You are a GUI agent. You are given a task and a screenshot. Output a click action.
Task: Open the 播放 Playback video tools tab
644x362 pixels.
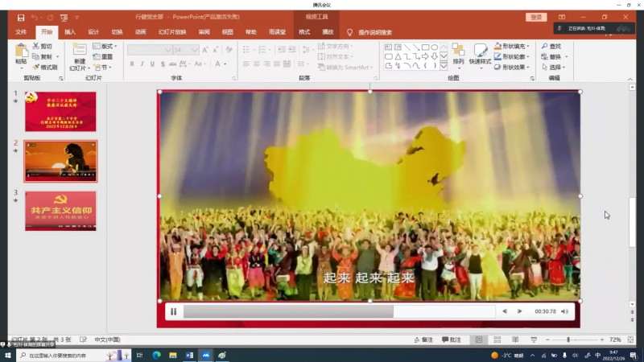pos(328,32)
